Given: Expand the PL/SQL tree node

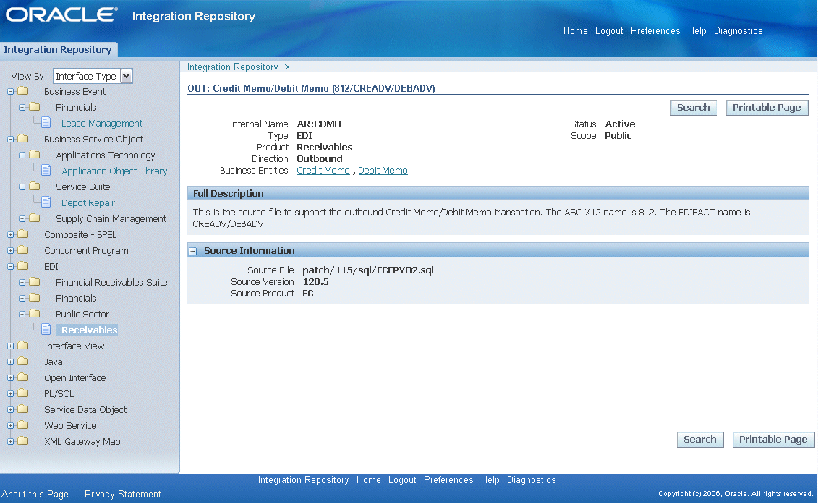Looking at the screenshot, I should click(x=10, y=393).
